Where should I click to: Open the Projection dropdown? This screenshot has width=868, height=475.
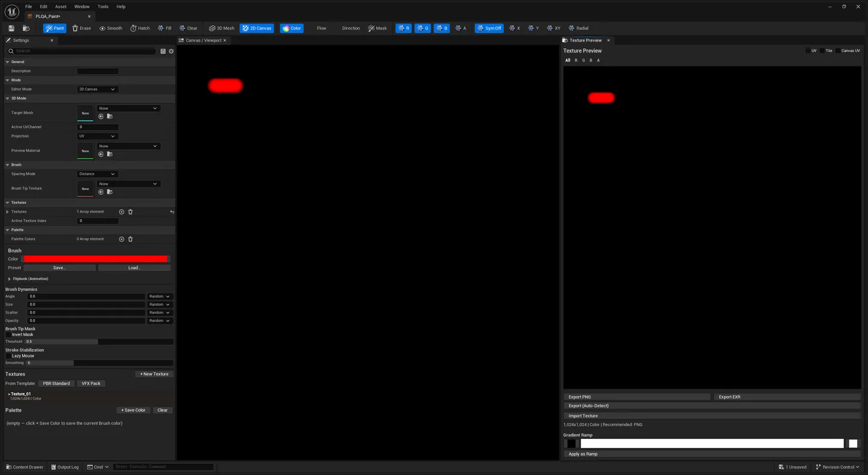[x=97, y=136]
